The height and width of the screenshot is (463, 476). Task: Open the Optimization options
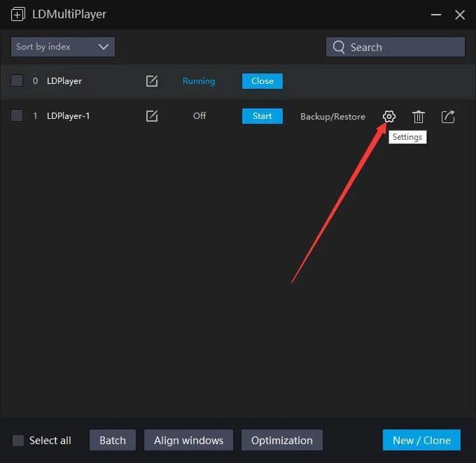point(282,440)
